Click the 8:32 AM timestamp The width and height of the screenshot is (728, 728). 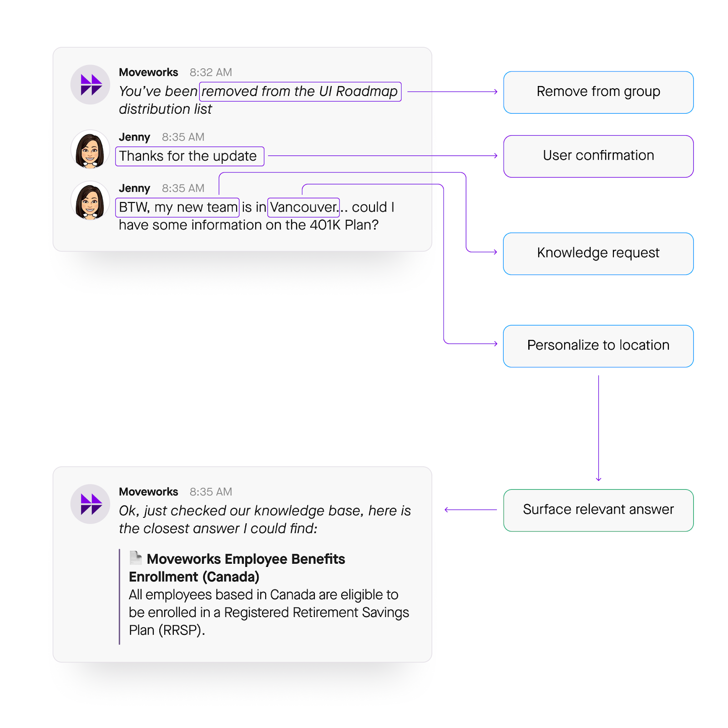pyautogui.click(x=211, y=72)
